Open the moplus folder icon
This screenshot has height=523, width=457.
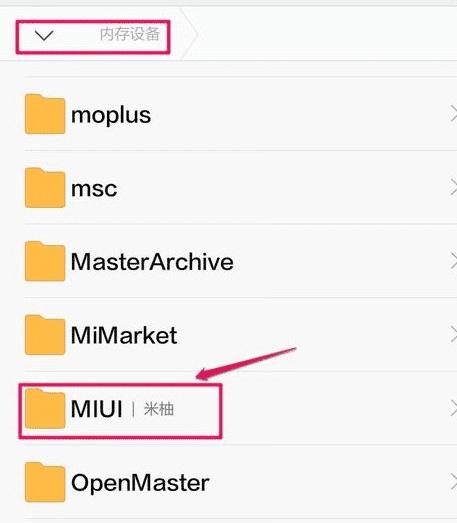45,114
